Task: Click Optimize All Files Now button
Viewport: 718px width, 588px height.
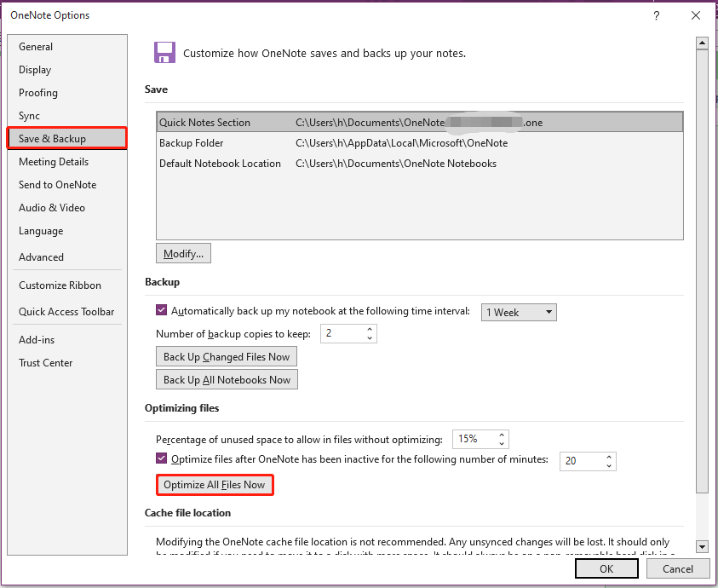Action: [215, 485]
